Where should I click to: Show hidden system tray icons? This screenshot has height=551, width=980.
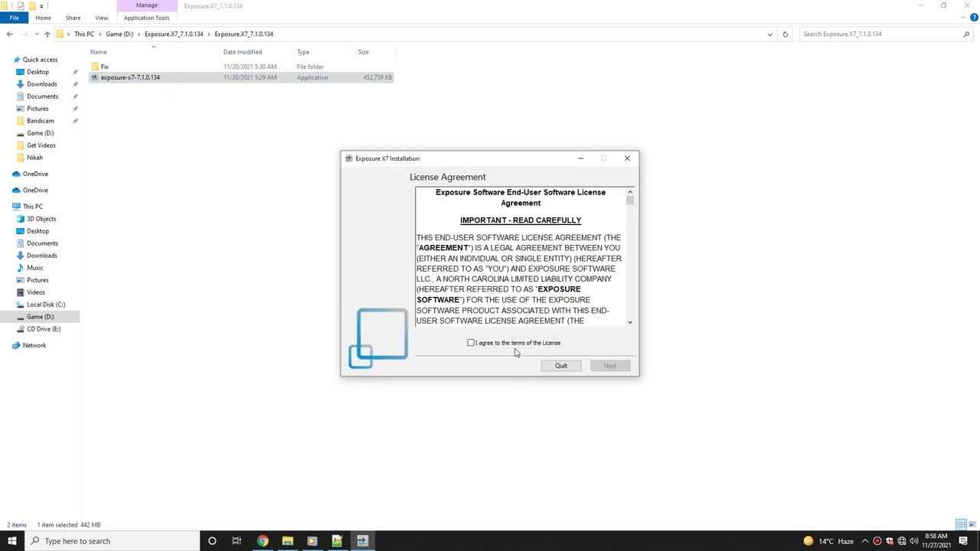(864, 541)
